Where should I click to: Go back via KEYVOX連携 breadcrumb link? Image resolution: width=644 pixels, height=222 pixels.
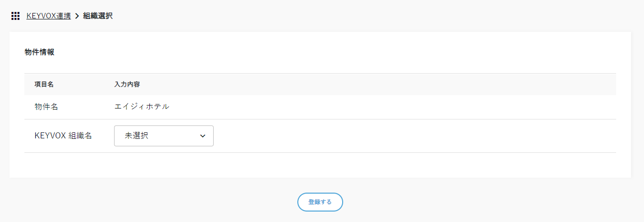tap(48, 16)
